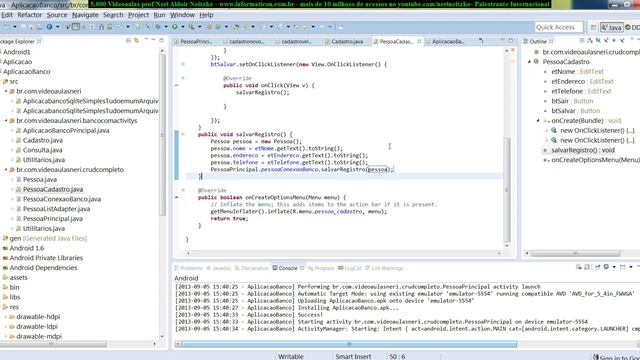Expand the drawable-hdpi folder
The width and height of the screenshot is (640, 360).
(6, 316)
